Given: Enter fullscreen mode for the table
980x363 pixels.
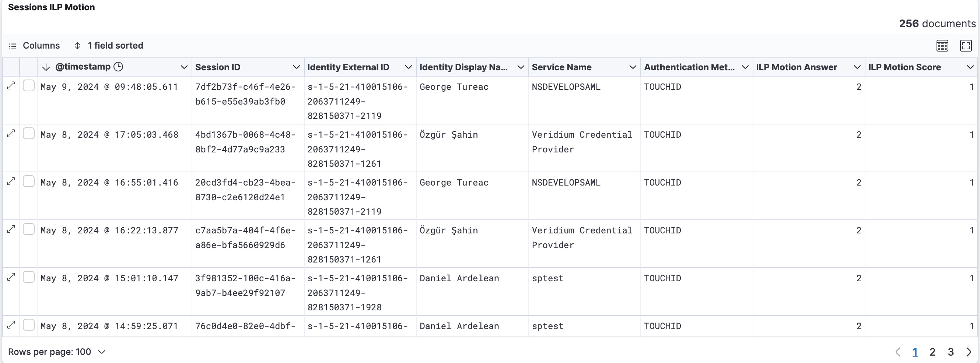Looking at the screenshot, I should click(966, 45).
